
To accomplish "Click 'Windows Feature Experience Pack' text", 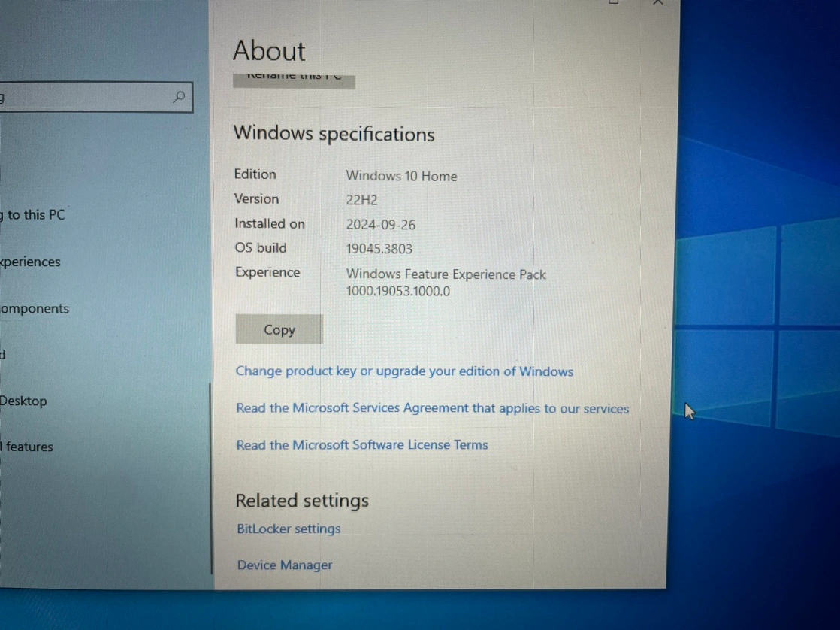I will tap(446, 274).
